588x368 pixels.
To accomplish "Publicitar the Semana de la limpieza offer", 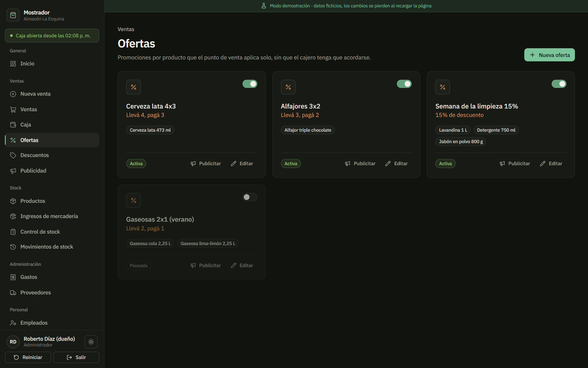I will [x=515, y=164].
